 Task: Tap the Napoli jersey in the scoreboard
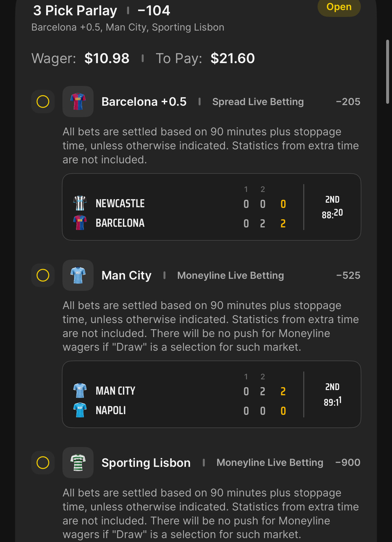tap(80, 410)
